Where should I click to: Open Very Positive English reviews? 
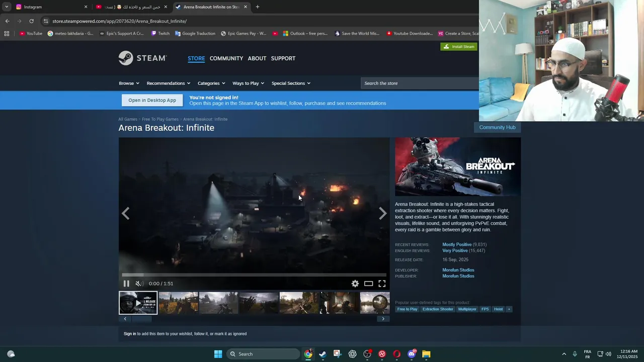(455, 251)
